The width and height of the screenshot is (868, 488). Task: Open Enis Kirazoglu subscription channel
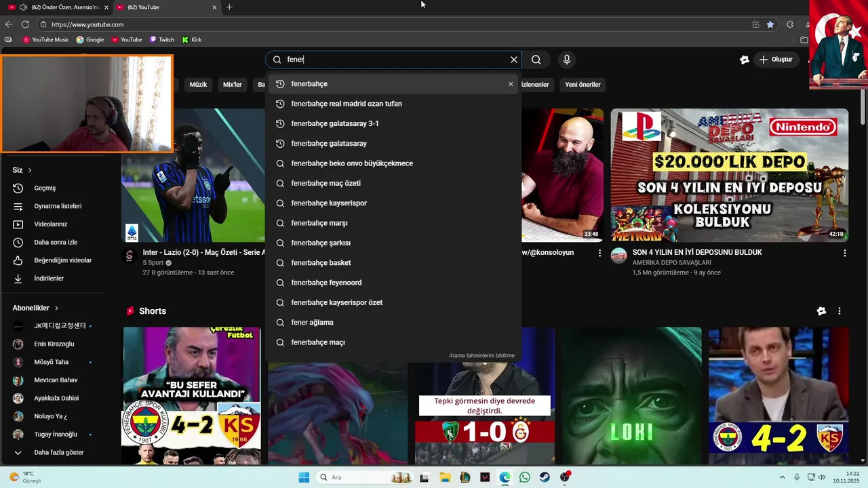click(x=54, y=344)
